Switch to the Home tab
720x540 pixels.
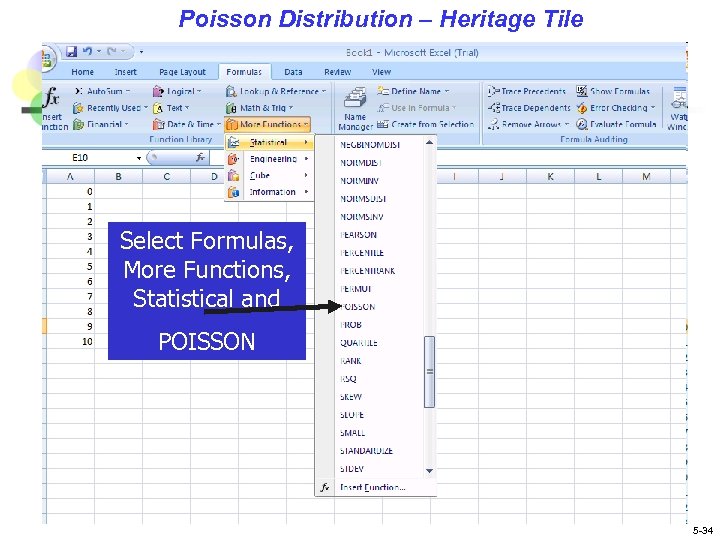click(82, 72)
